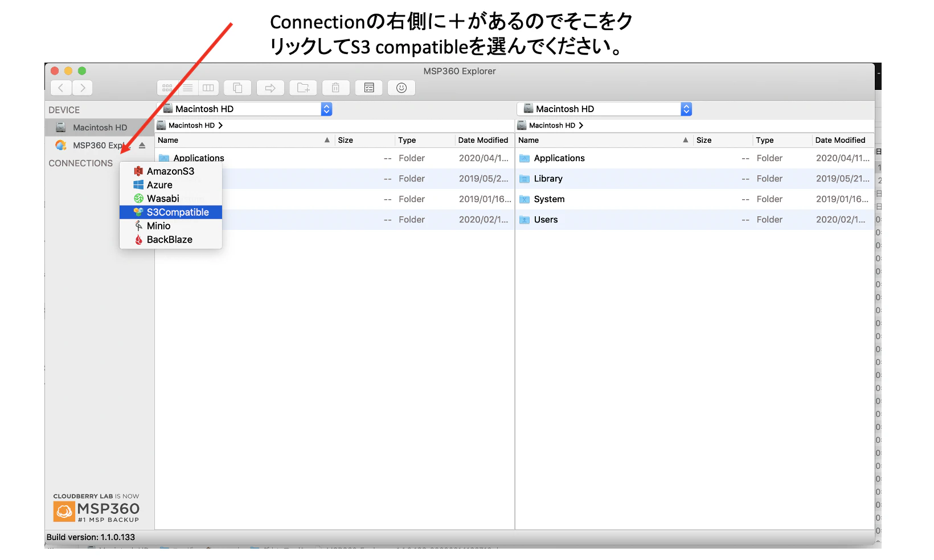Sort right pane by Name column
Image resolution: width=934 pixels, height=560 pixels.
(604, 140)
